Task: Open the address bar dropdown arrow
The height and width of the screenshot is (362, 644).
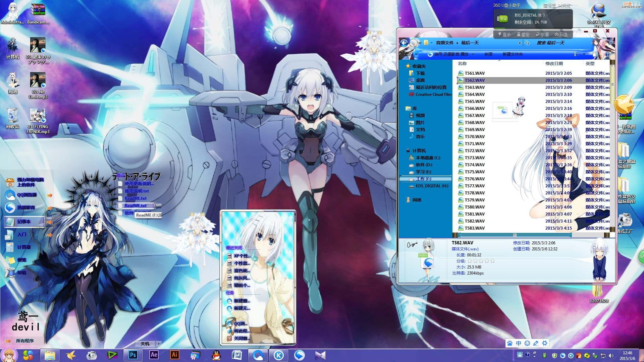Action: [x=520, y=43]
